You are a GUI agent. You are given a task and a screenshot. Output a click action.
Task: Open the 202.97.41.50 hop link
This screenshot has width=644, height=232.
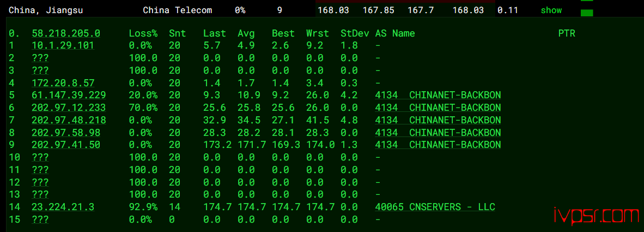66,145
